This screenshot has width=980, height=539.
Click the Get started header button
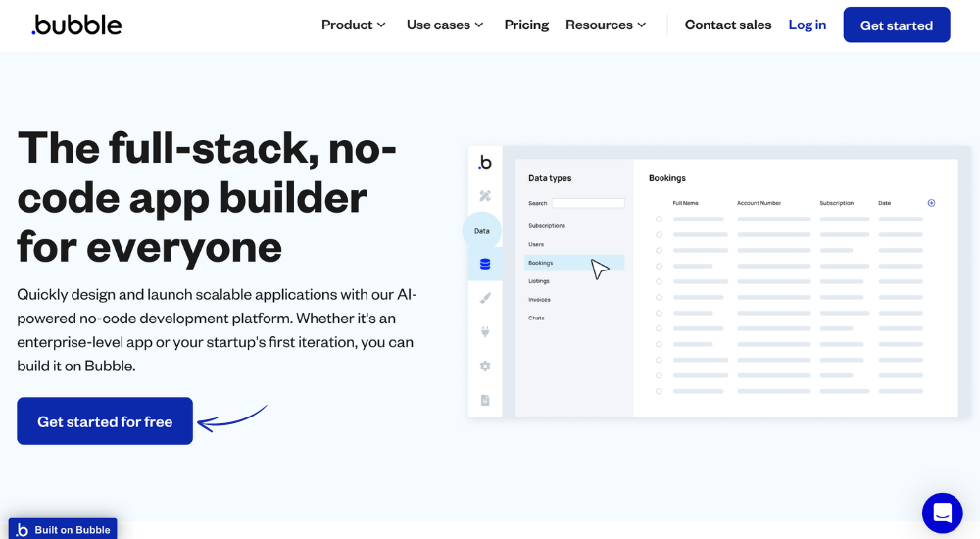point(897,25)
